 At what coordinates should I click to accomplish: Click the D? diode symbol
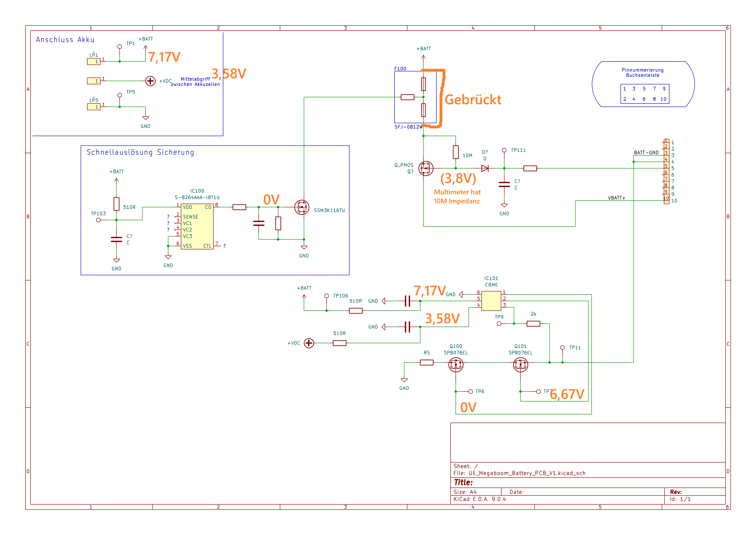(x=485, y=168)
